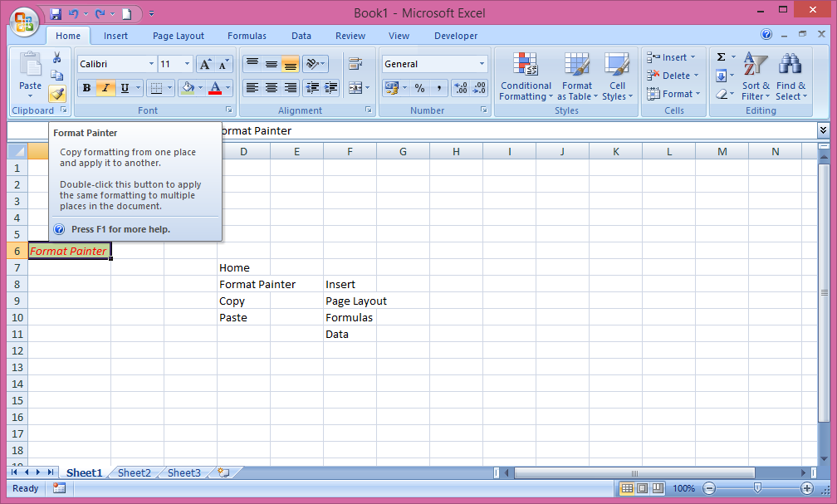Switch to the Formulas ribbon tab
Image resolution: width=837 pixels, height=504 pixels.
(247, 36)
